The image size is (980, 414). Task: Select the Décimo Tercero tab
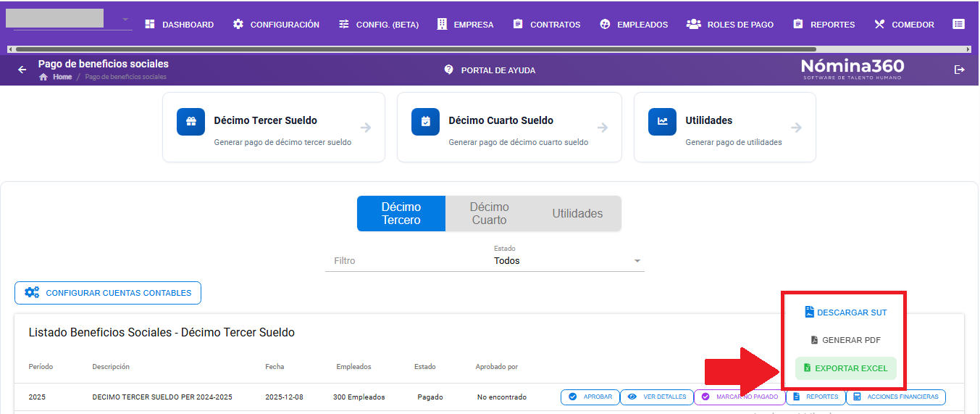tap(401, 214)
